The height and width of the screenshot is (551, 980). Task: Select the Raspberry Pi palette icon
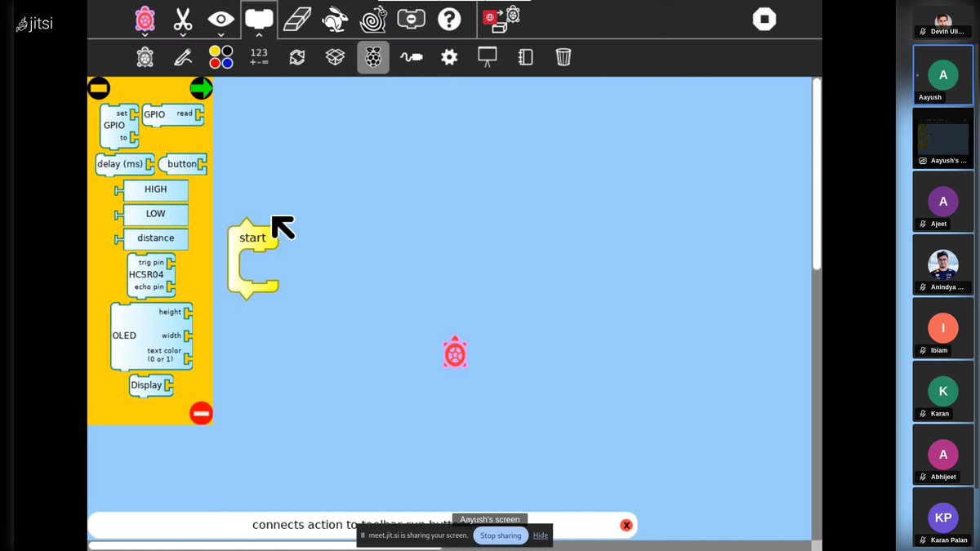coord(373,57)
